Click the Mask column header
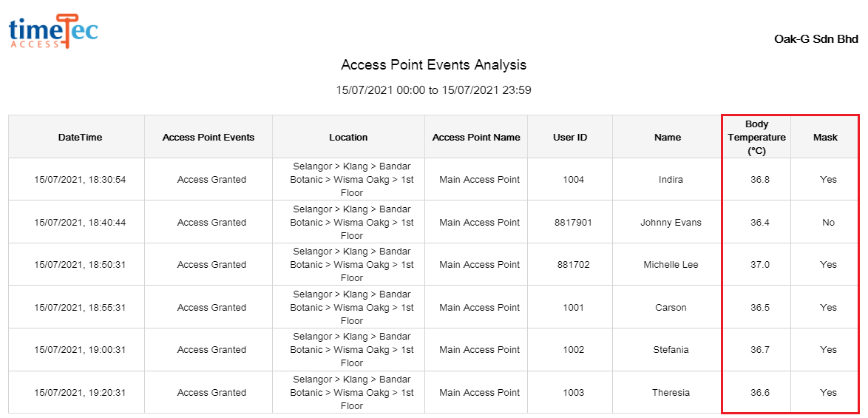The width and height of the screenshot is (868, 418). [x=825, y=137]
